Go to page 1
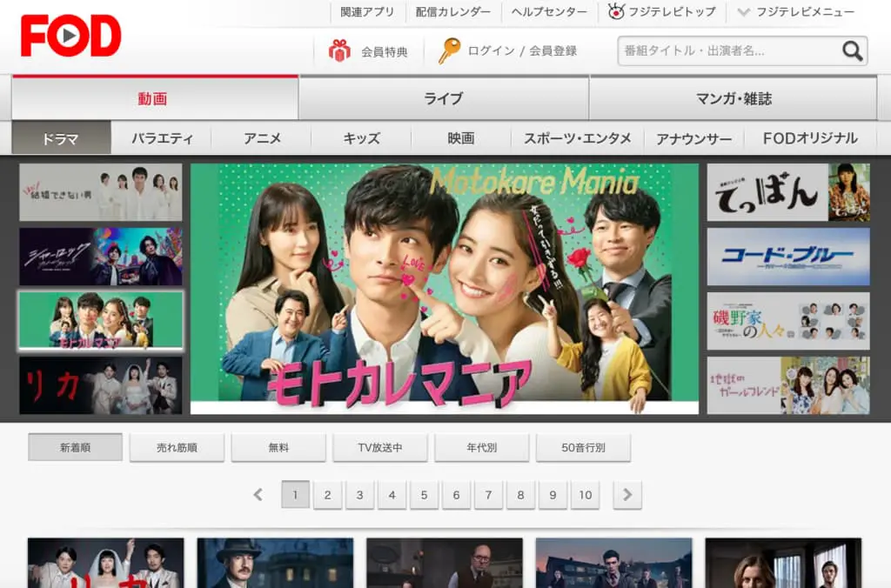 coord(296,495)
